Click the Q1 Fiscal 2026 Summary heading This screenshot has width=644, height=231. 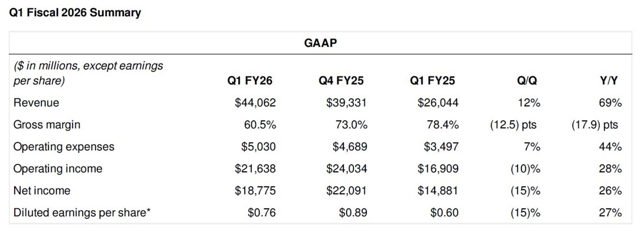[x=75, y=13]
